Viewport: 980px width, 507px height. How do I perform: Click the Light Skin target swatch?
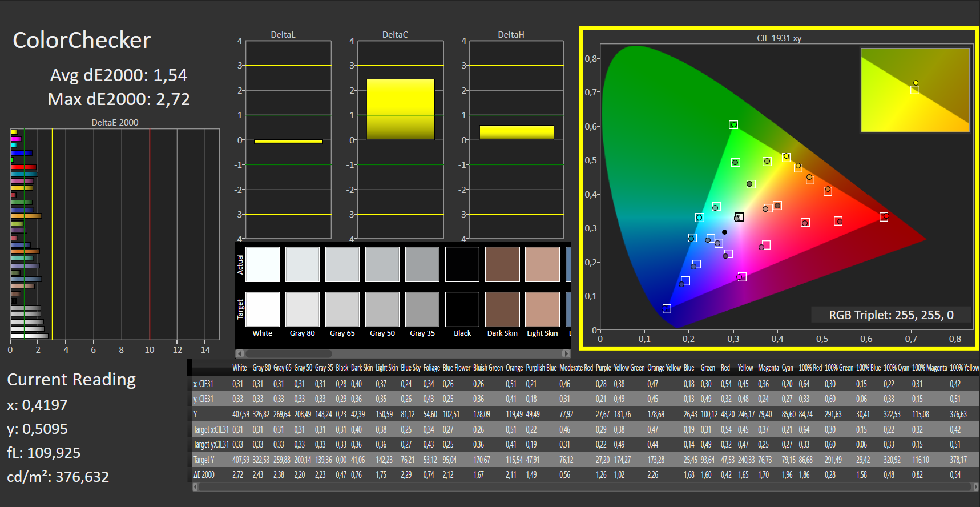542,309
